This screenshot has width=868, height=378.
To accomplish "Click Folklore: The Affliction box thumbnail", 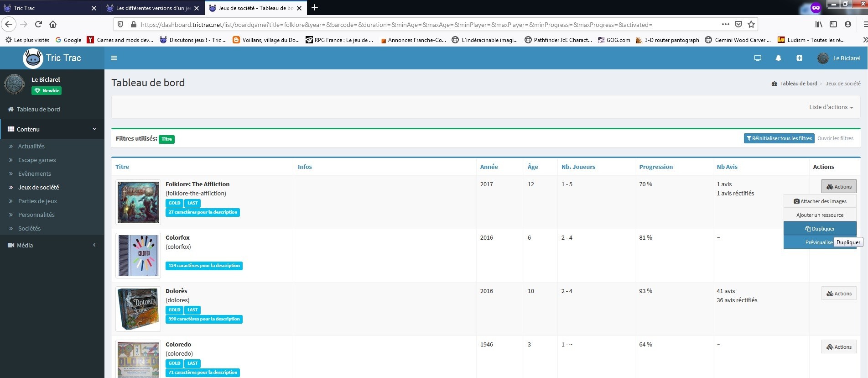I will coord(138,202).
